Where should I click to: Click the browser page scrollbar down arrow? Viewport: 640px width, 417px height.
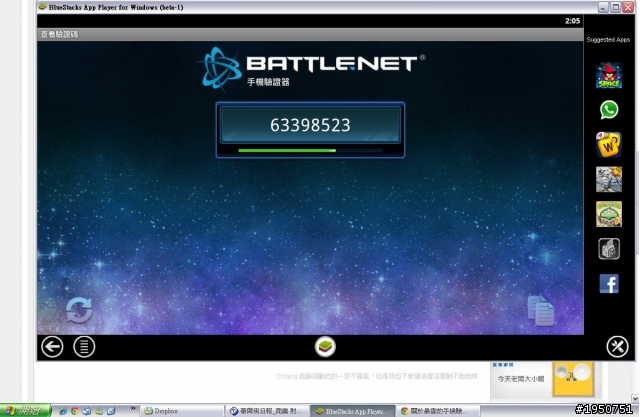pyautogui.click(x=635, y=398)
